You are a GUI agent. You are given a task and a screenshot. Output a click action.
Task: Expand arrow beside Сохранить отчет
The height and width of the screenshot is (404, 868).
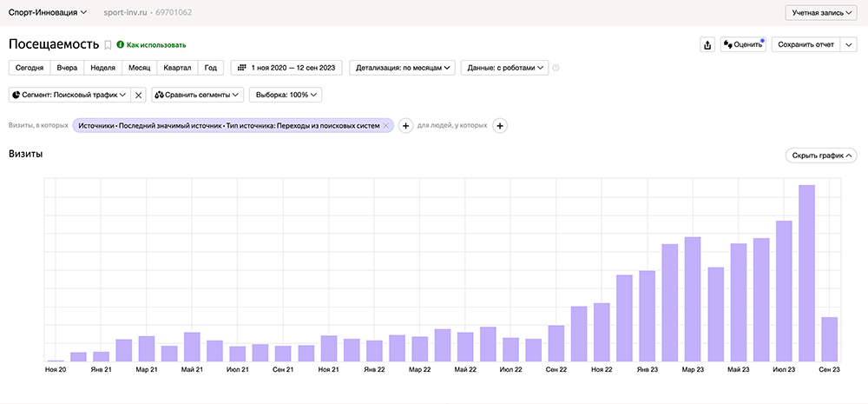click(x=849, y=45)
